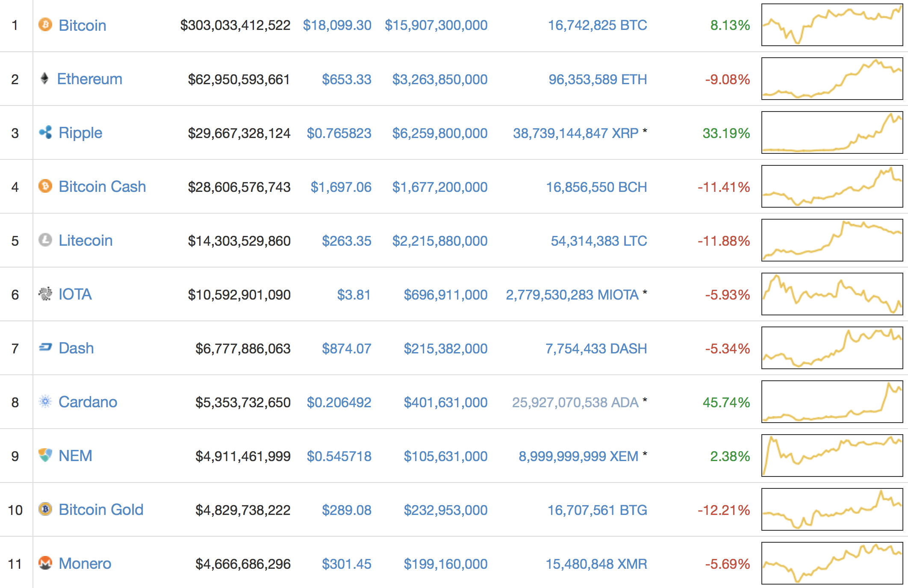Click supply 16,742,825 BTC
The image size is (908, 588).
click(598, 25)
